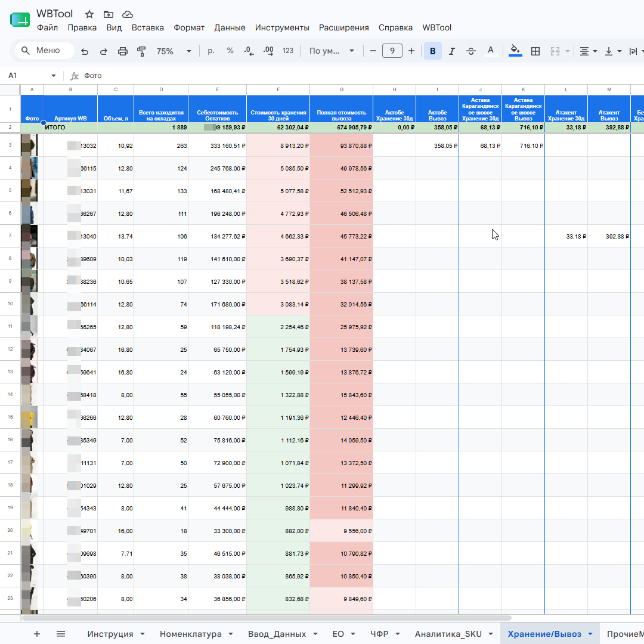
Task: Select the Paint format roller icon
Action: pos(141,51)
